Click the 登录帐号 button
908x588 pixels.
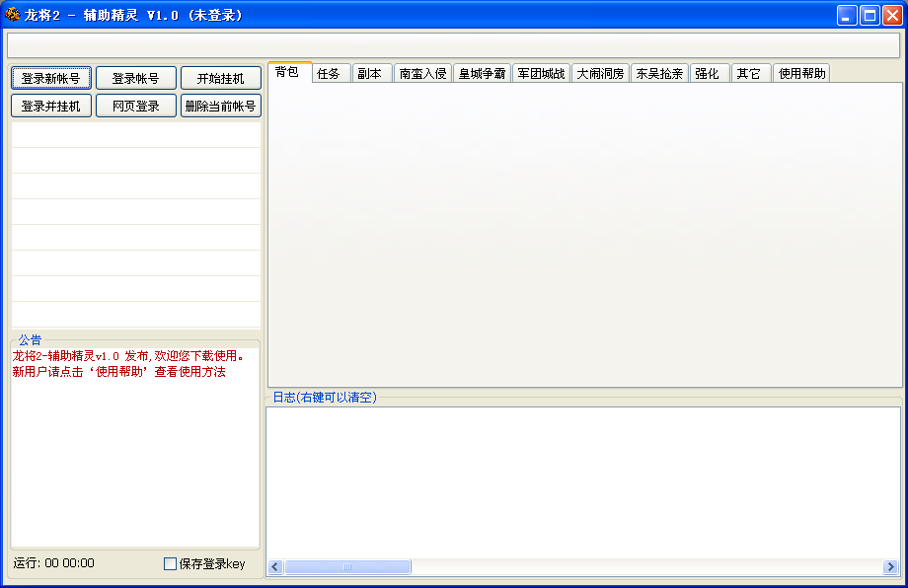pos(136,78)
